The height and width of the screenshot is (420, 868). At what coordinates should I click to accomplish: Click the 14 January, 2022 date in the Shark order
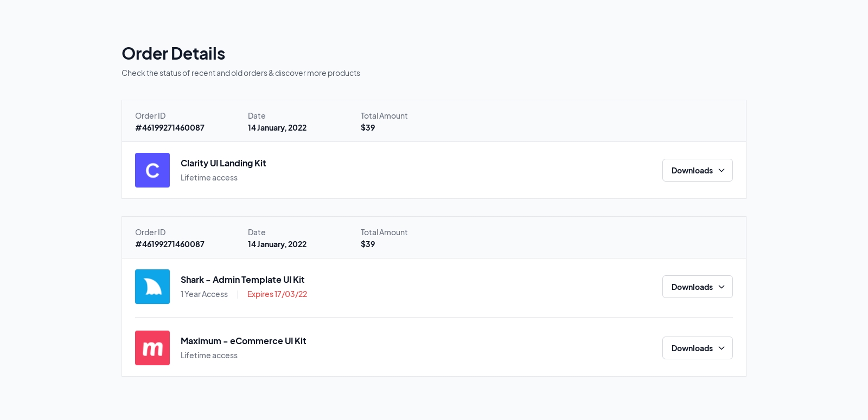pyautogui.click(x=277, y=244)
